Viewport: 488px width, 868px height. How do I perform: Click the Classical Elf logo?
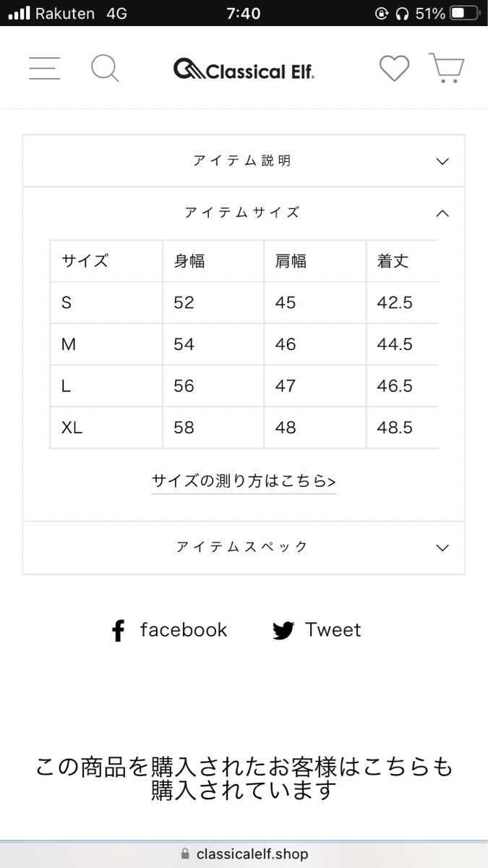coord(244,69)
